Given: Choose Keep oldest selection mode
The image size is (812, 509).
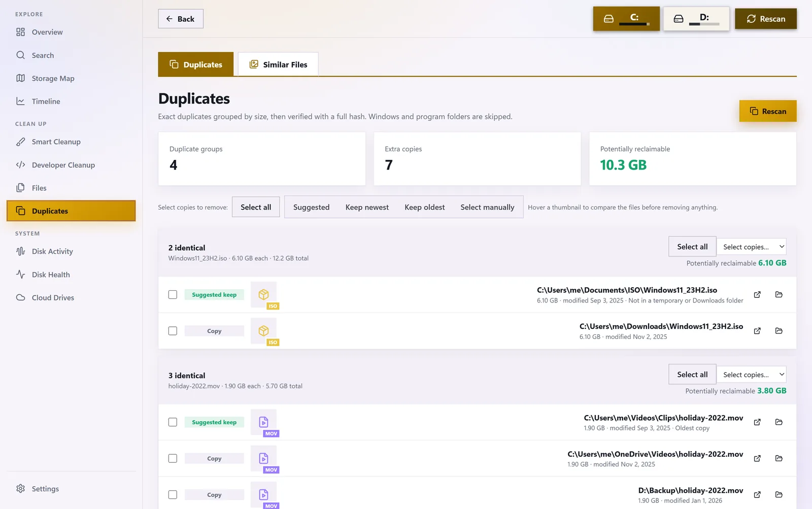Looking at the screenshot, I should coord(425,207).
